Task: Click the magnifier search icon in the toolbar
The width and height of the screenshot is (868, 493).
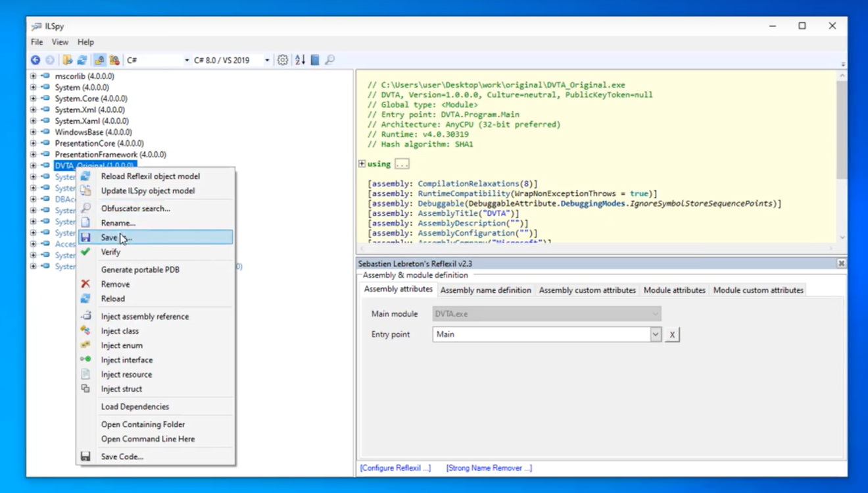Action: click(330, 60)
